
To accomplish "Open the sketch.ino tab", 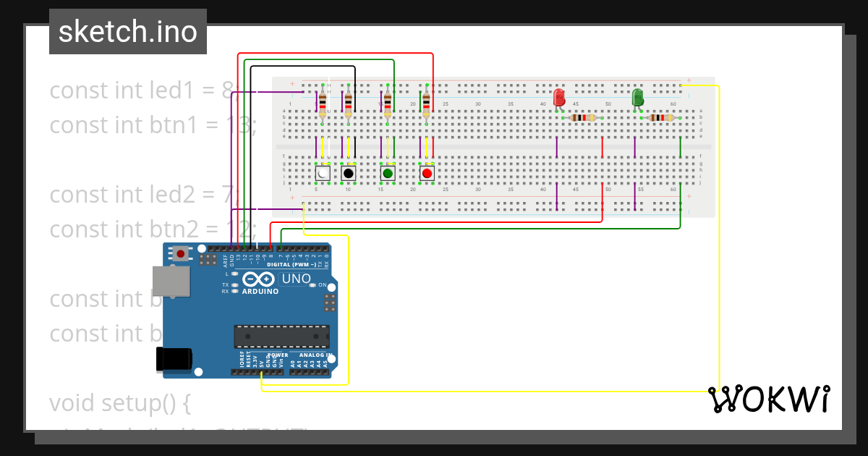I will [127, 31].
